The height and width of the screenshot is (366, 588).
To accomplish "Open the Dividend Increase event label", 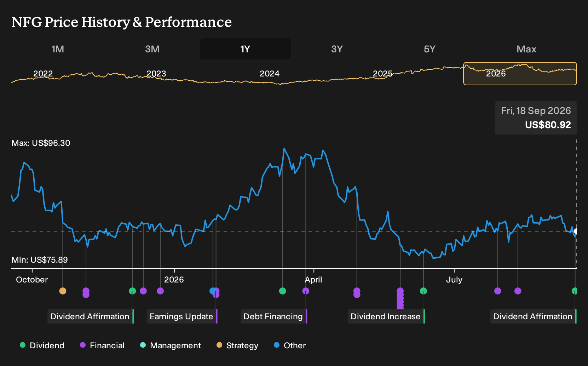I will [x=386, y=316].
